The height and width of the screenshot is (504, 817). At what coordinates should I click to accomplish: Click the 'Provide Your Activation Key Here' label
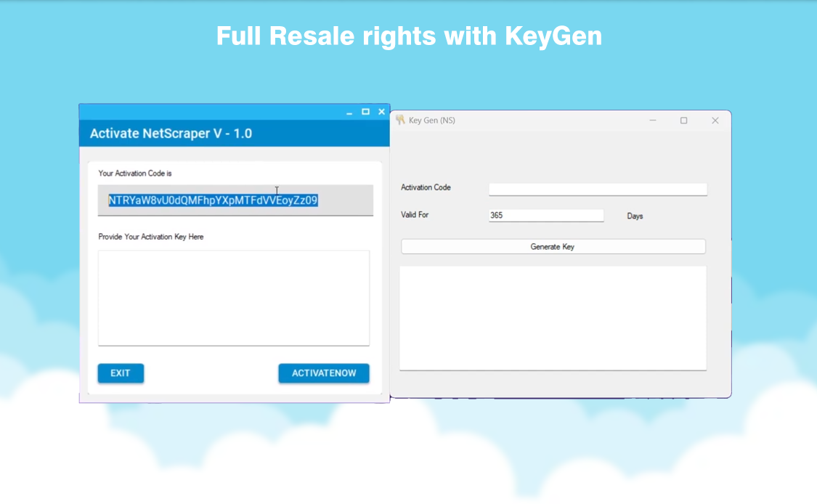pos(150,237)
